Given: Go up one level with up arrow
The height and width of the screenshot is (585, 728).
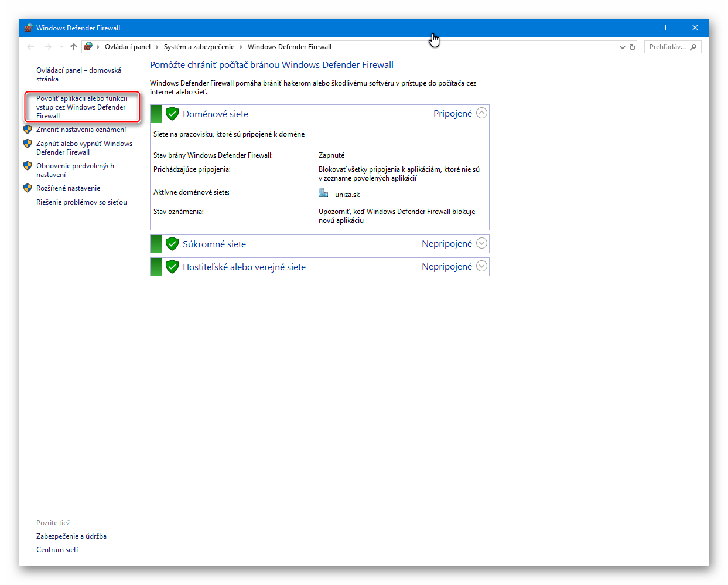Looking at the screenshot, I should click(73, 47).
